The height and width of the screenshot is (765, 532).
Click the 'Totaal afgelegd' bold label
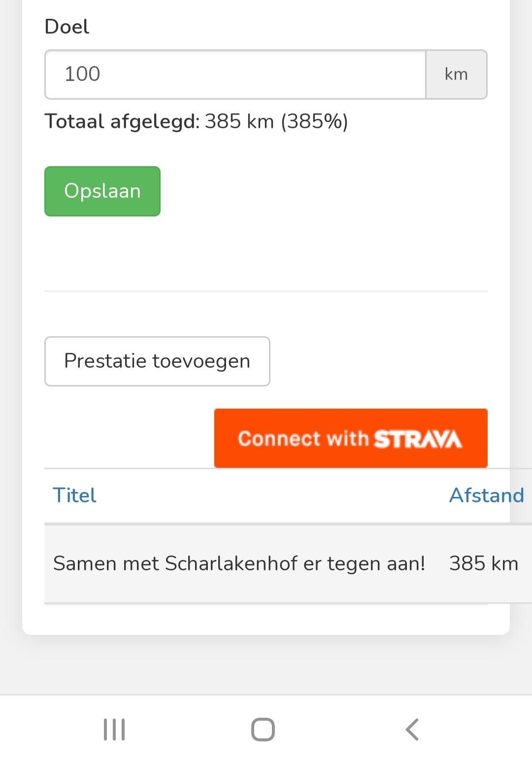(x=122, y=121)
